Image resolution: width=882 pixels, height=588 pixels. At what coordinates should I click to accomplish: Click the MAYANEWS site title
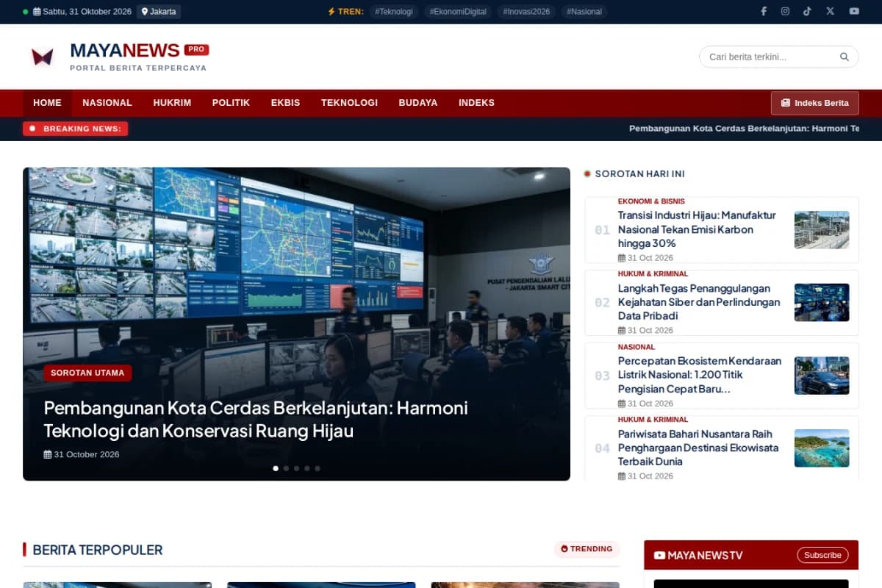125,50
